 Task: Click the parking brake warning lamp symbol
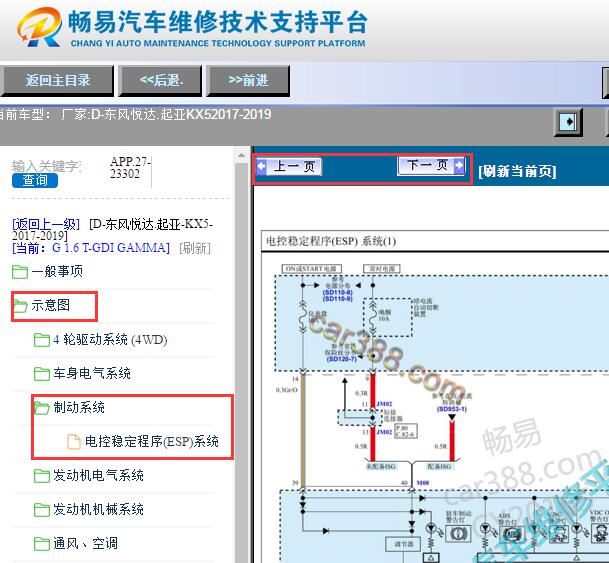coord(459,534)
